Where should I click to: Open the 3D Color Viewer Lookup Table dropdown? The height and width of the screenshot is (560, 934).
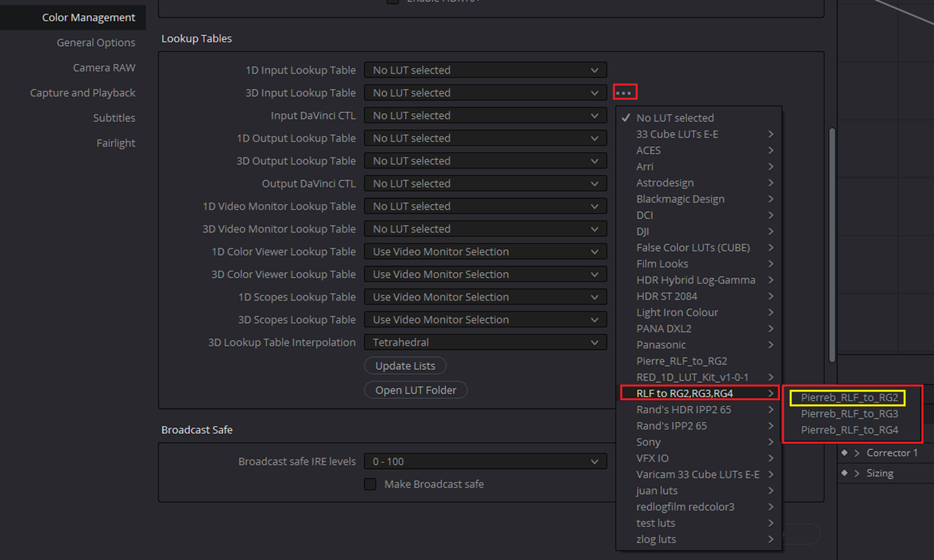click(x=485, y=274)
